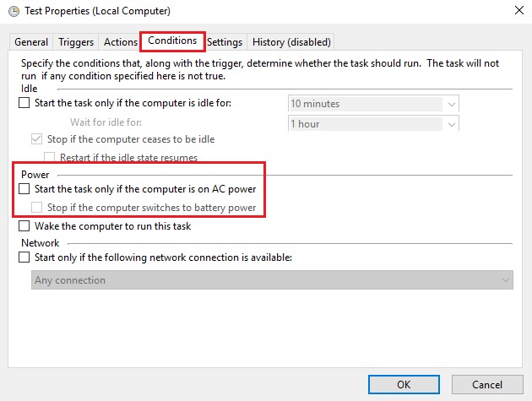Go to the Actions tab
The image size is (532, 401).
[121, 42]
